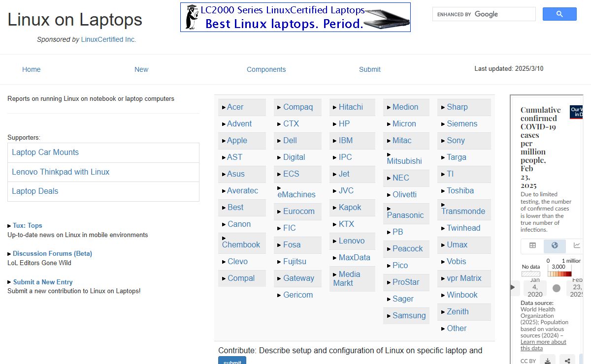The image size is (591, 364).
Task: Grab the grey timeline slider handle
Action: [557, 288]
